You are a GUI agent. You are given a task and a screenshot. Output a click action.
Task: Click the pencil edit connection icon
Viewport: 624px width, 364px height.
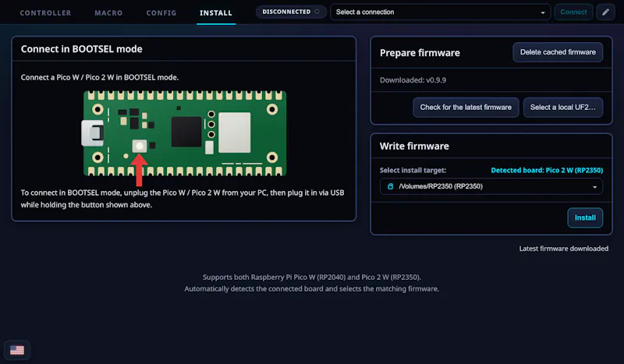(605, 12)
